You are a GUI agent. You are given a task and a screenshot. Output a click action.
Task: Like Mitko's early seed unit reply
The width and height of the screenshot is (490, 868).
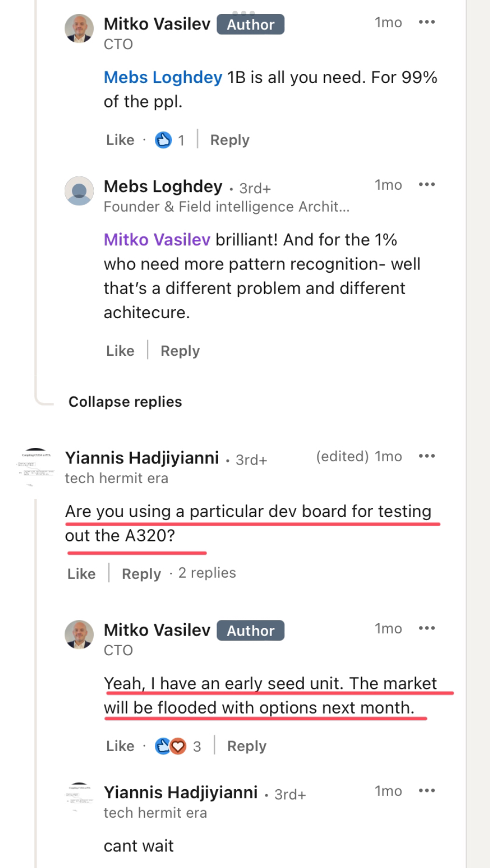coord(120,746)
